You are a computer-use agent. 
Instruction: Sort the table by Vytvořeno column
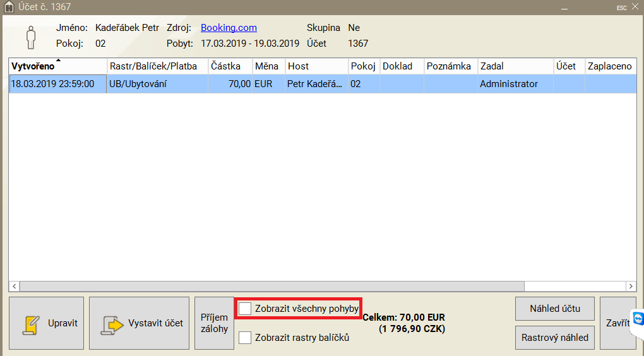point(57,66)
